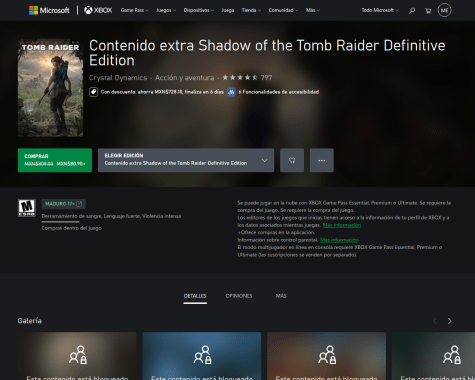Switch to the Detalles tab
475x380 pixels.
195,296
